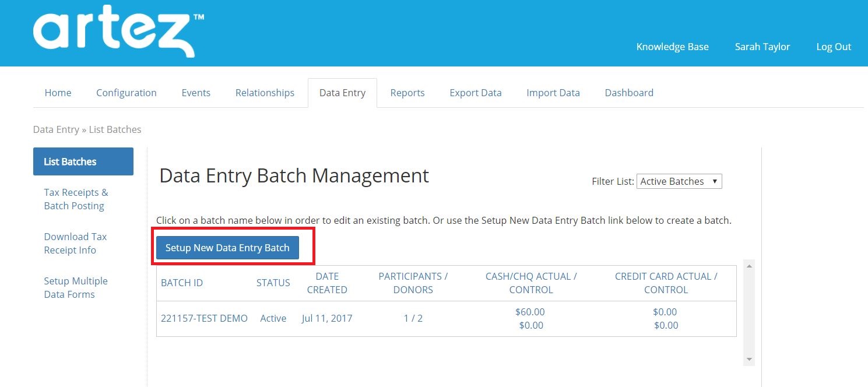Viewport: 868px width, 387px height.
Task: Open the 221157-TEST DEMO batch
Action: click(204, 318)
